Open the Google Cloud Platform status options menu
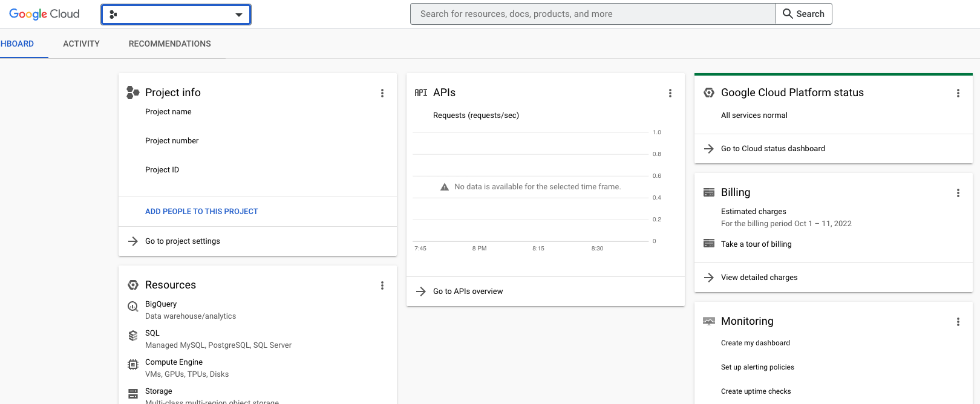The height and width of the screenshot is (404, 980). coord(958,93)
